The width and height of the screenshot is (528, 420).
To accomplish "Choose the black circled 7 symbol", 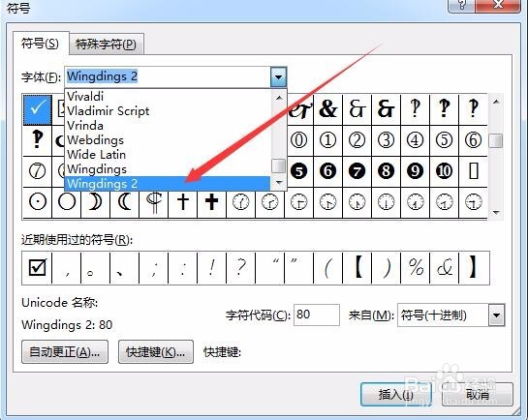I will point(357,171).
